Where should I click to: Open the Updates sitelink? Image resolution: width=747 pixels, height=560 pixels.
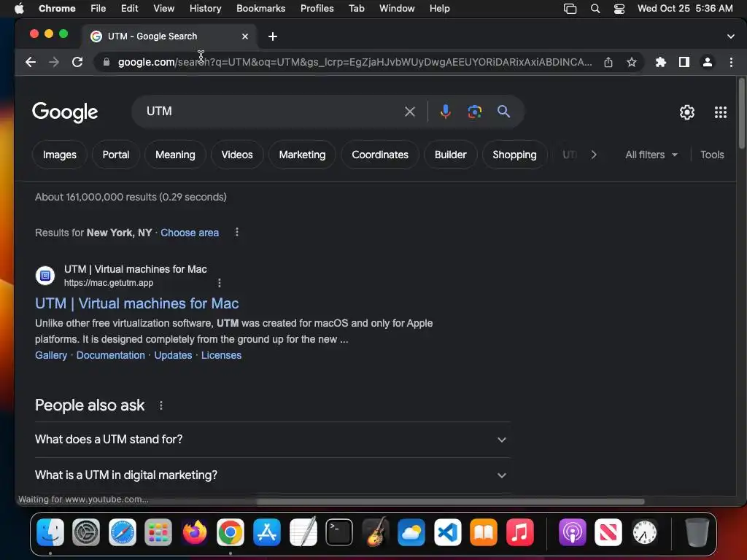(173, 355)
